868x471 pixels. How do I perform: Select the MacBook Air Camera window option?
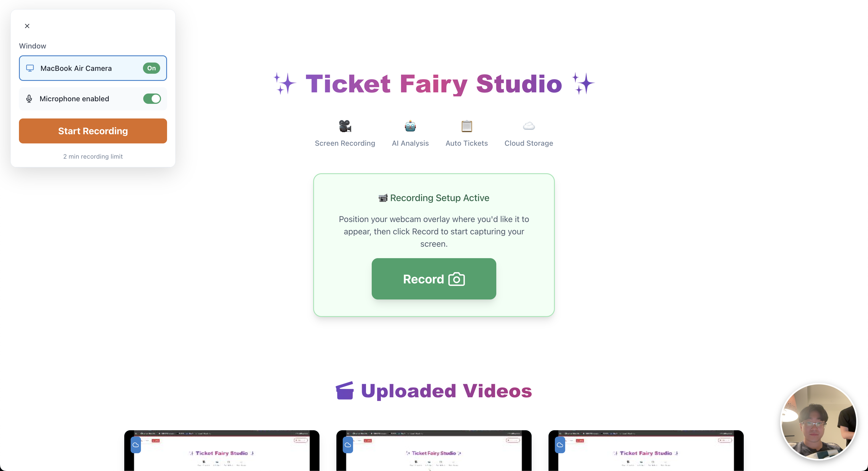pos(93,68)
